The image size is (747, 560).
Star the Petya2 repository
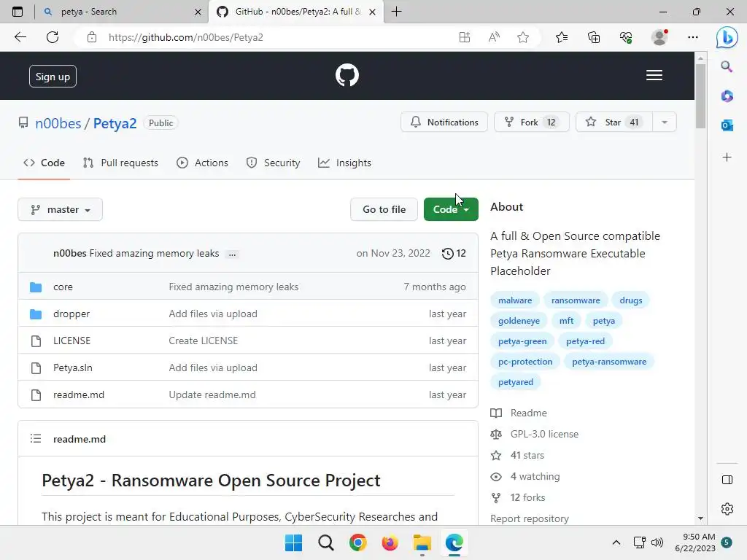click(614, 122)
